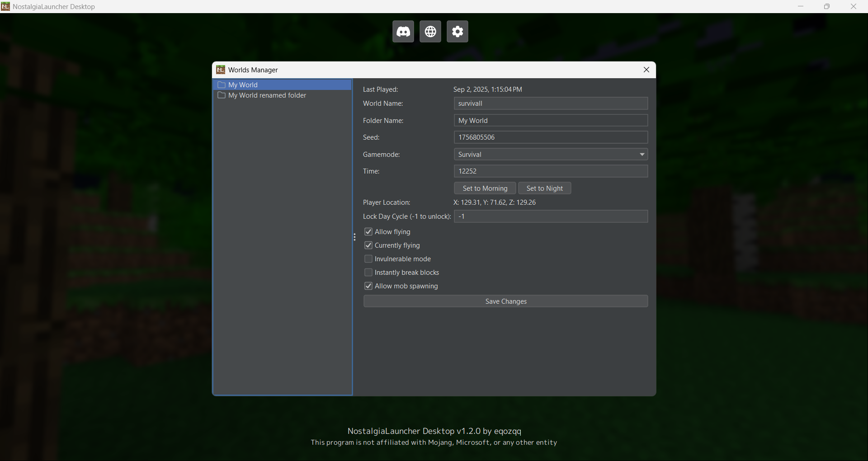Toggle Allow mob spawning checkbox
The width and height of the screenshot is (868, 461).
coord(368,286)
